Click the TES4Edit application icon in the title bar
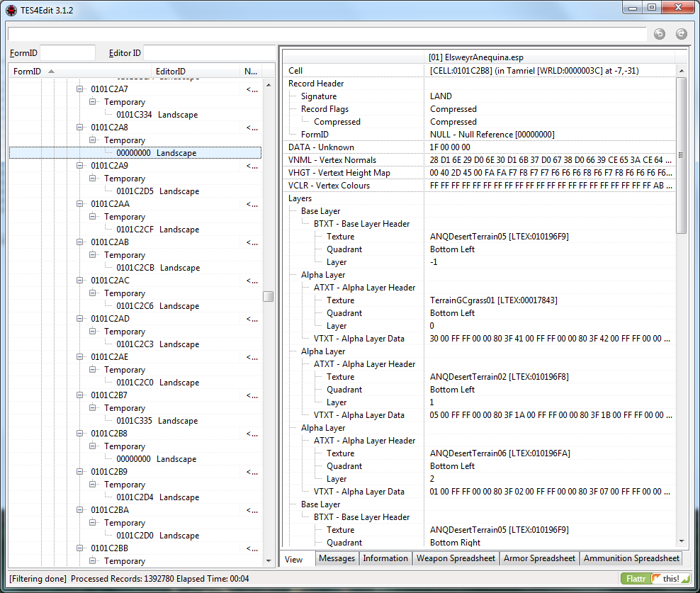This screenshot has height=593, width=700. coord(10,10)
